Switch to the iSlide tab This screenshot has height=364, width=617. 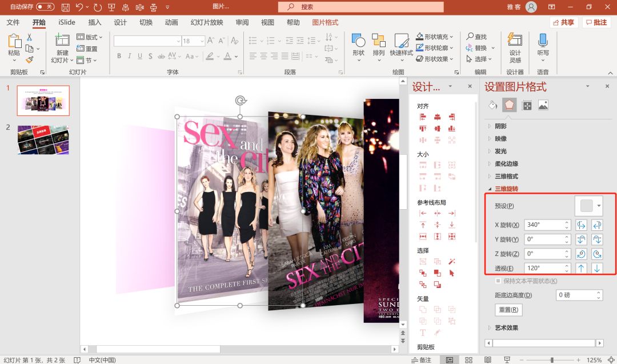67,22
